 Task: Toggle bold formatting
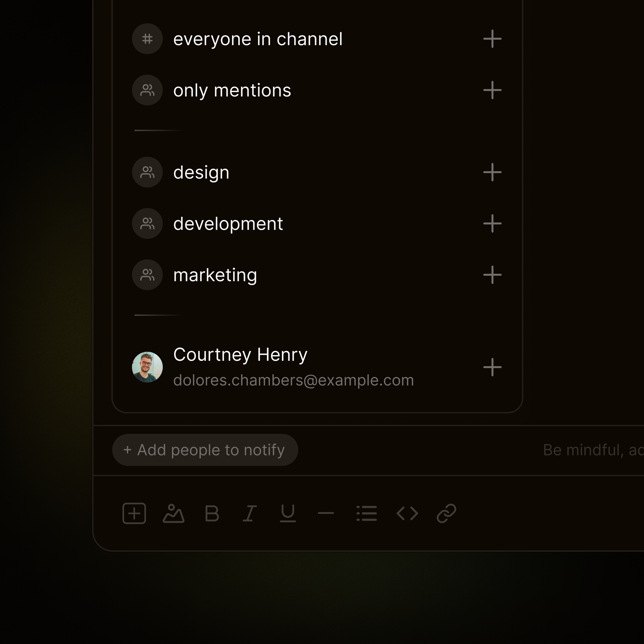[x=212, y=513]
